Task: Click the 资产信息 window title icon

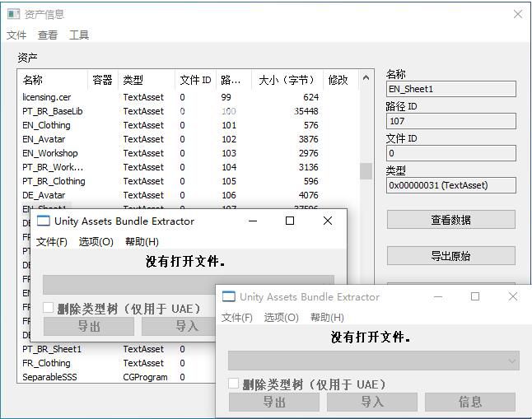Action: pos(13,14)
